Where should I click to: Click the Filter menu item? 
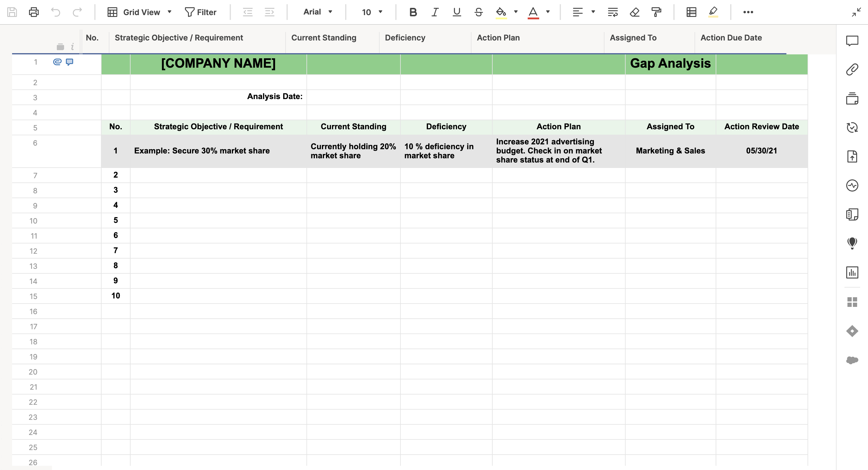[199, 11]
